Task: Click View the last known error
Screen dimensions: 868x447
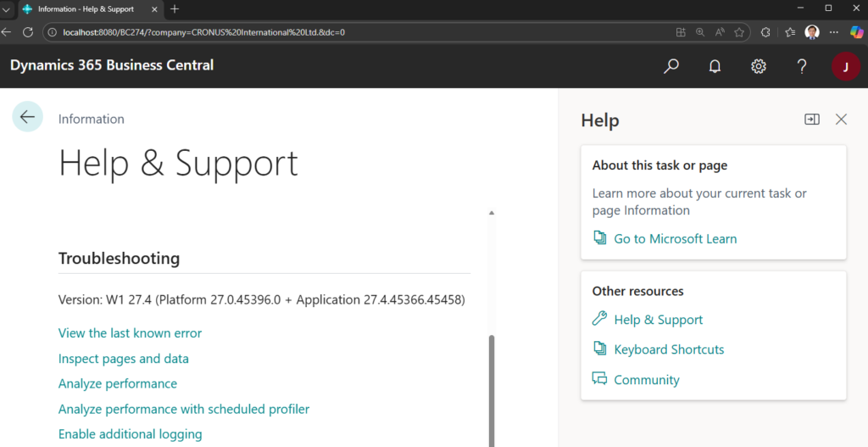Action: point(130,333)
